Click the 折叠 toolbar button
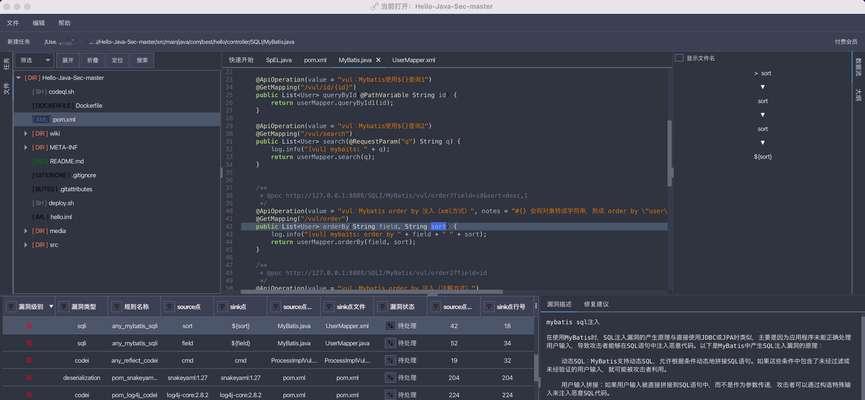This screenshot has width=865, height=400. point(92,60)
